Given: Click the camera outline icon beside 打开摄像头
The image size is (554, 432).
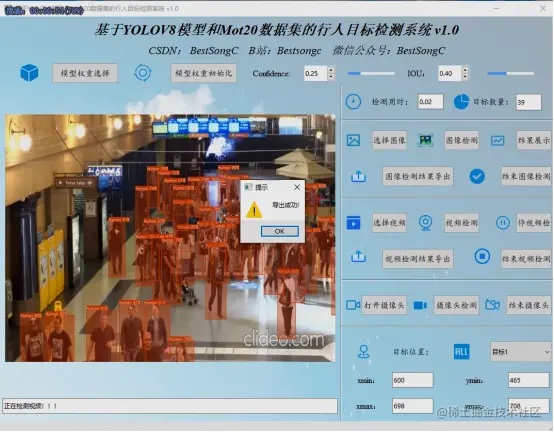Looking at the screenshot, I should coord(353,305).
